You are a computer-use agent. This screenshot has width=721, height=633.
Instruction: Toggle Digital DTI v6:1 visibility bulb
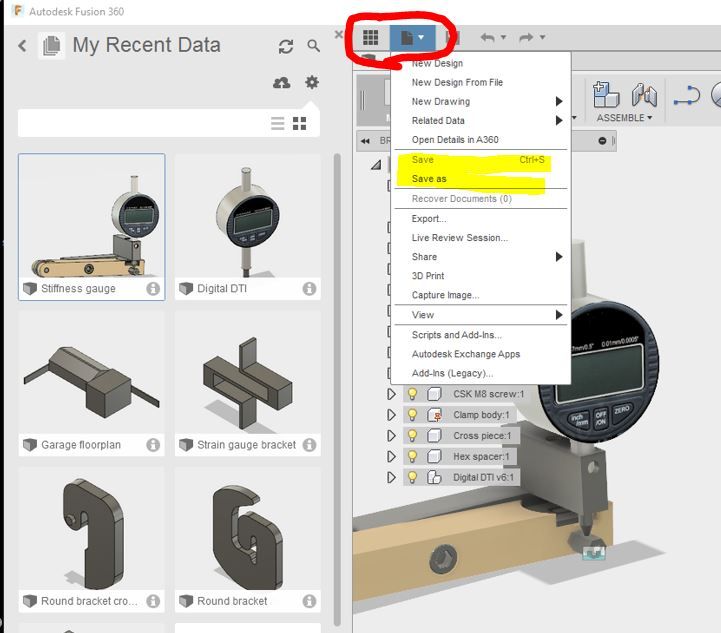pos(412,477)
